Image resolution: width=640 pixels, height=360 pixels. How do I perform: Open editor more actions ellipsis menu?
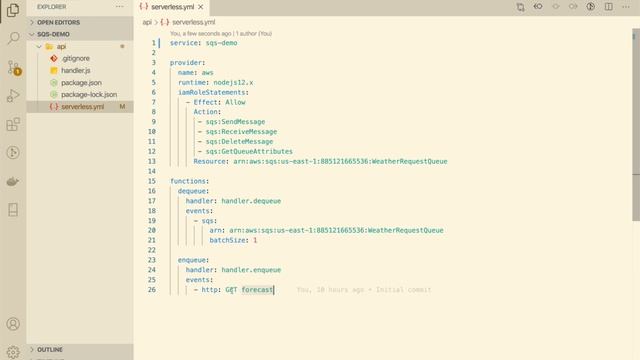pyautogui.click(x=626, y=7)
